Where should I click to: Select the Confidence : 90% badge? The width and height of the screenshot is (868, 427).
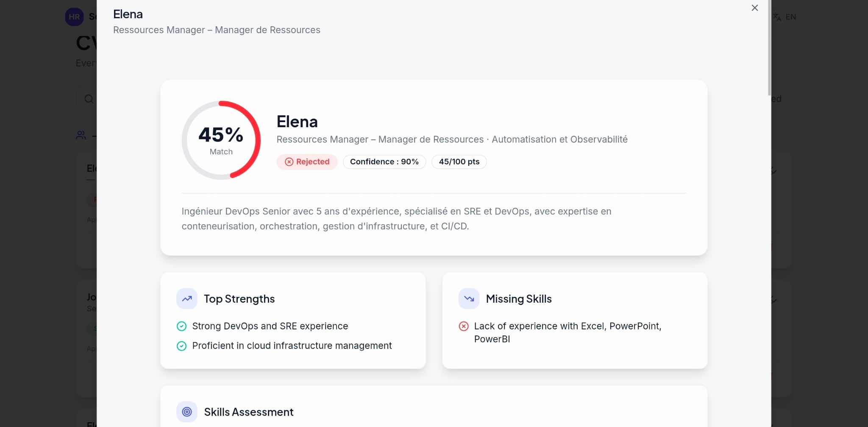click(384, 162)
